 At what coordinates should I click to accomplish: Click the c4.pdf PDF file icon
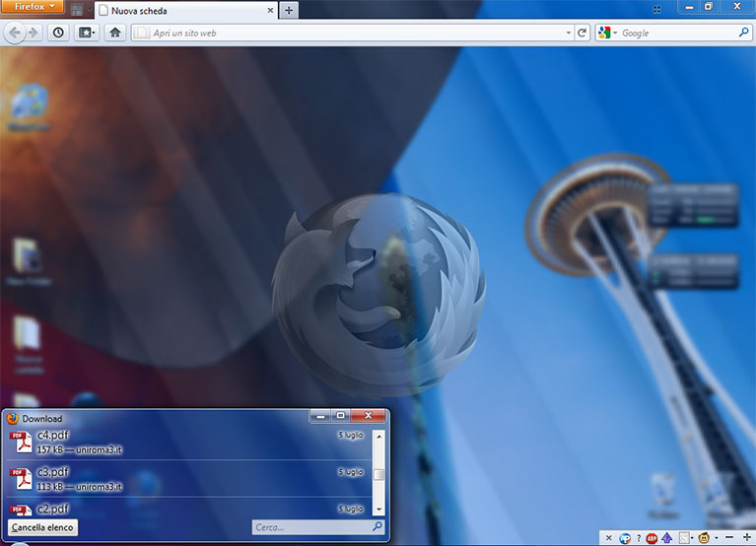tap(21, 443)
